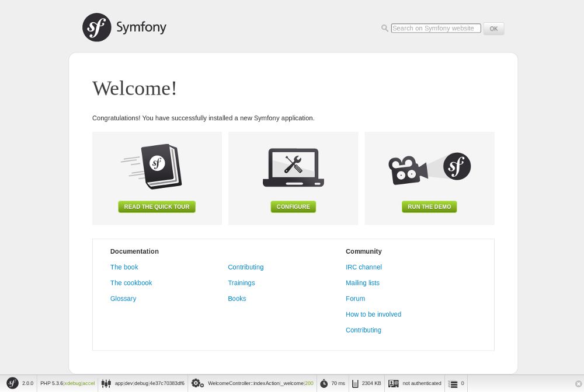Click the accel status label
The height and width of the screenshot is (392, 584).
click(x=89, y=383)
